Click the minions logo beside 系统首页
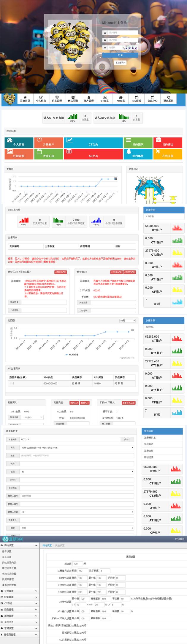 (9, 99)
